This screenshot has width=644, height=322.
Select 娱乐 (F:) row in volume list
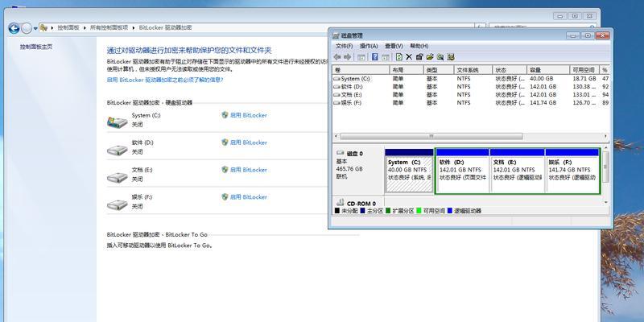(471, 103)
